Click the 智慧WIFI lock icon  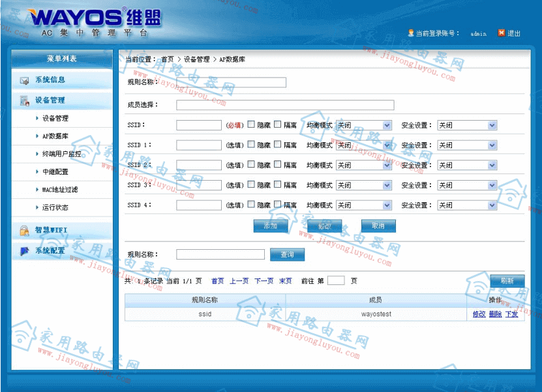coord(25,230)
